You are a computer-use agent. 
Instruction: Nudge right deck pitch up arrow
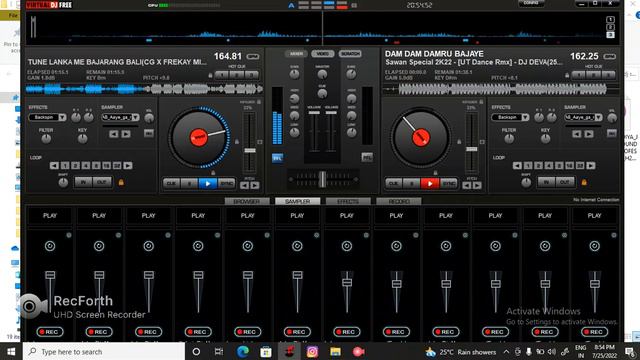[x=477, y=186]
